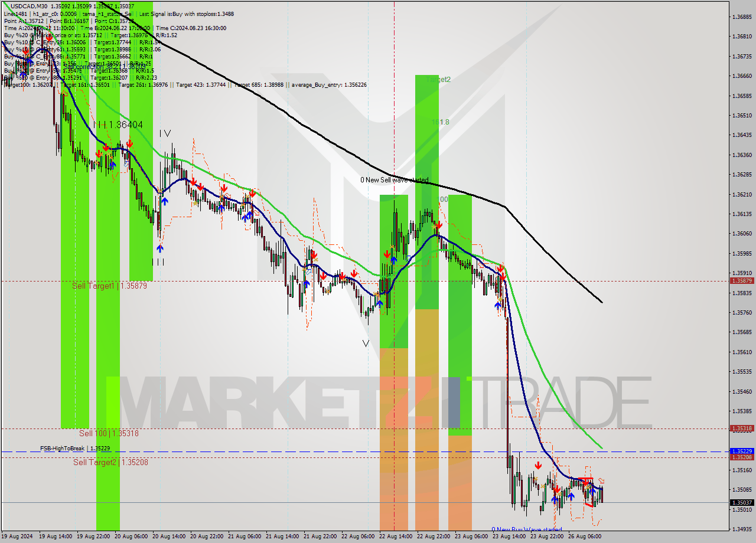The width and height of the screenshot is (756, 543).
Task: Click '20 Aug 06:00' on the time axis
Action: click(130, 537)
